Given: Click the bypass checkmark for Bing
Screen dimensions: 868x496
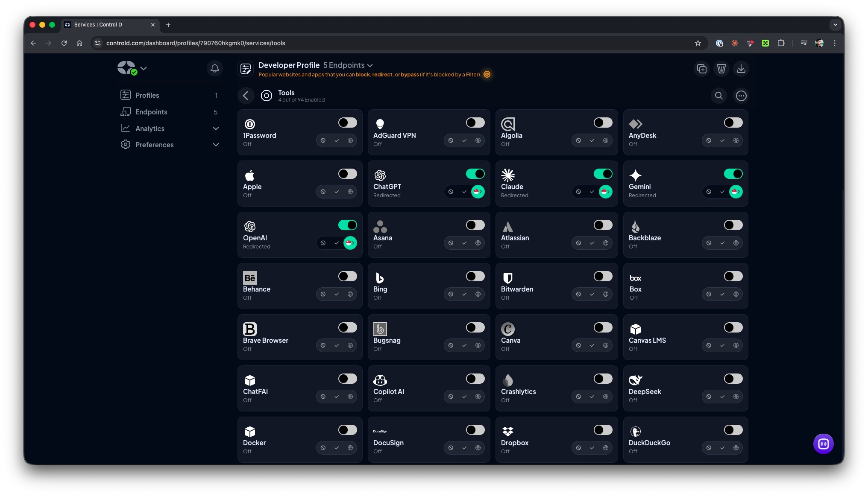Looking at the screenshot, I should [464, 294].
